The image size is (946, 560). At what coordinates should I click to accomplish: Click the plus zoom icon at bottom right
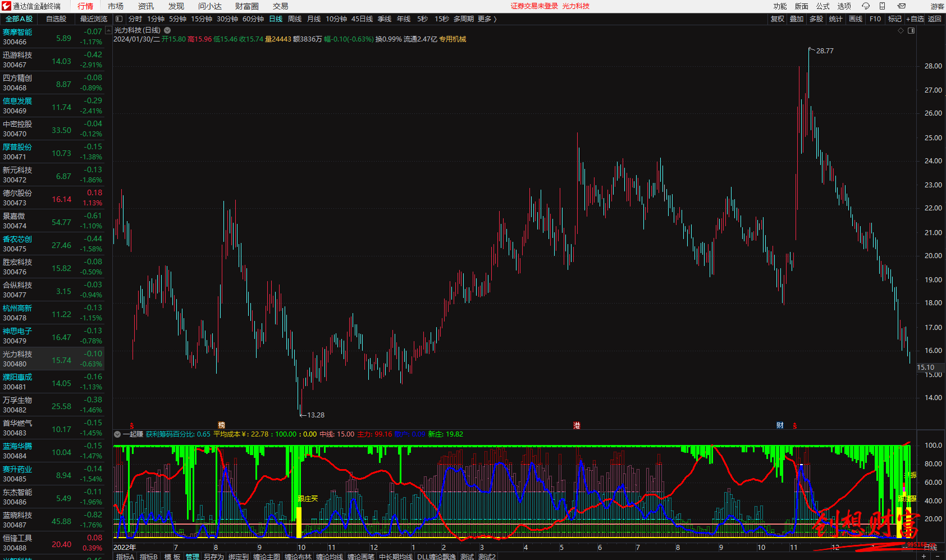click(924, 556)
